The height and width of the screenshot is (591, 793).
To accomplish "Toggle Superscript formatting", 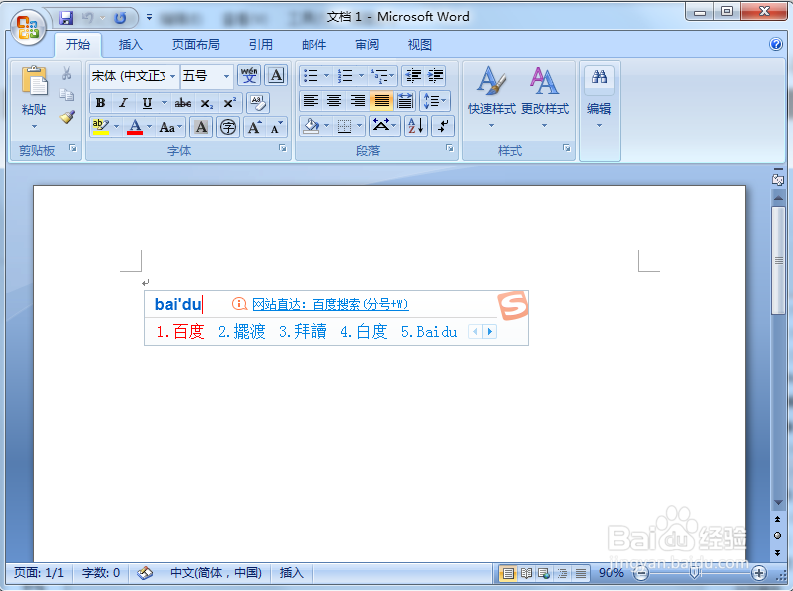I will coord(230,103).
